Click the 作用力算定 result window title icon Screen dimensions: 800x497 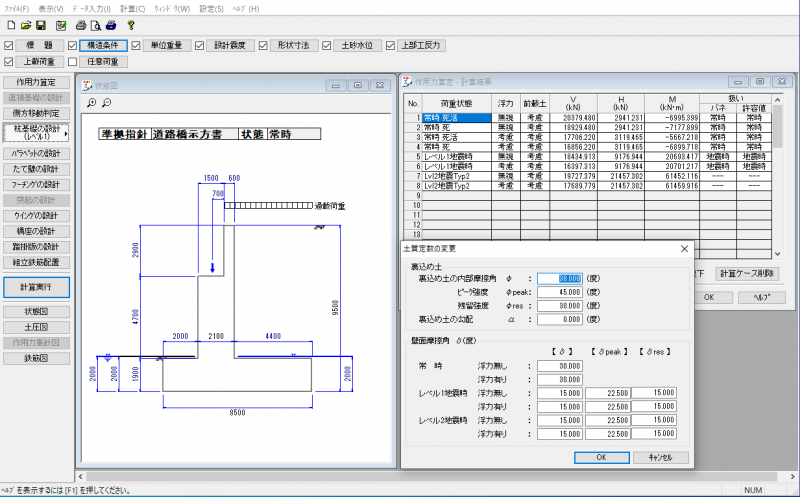407,82
